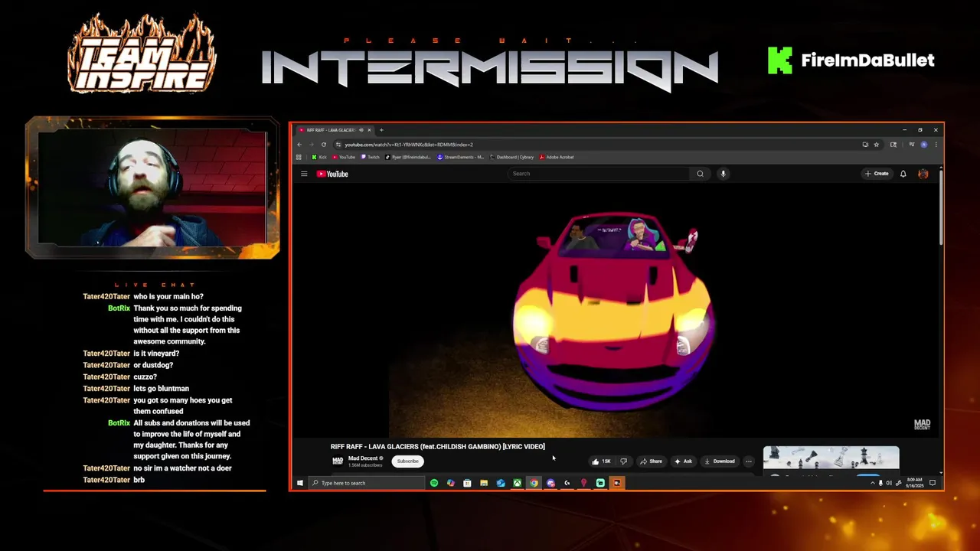
Task: Click the YouTube logo
Action: pos(332,174)
